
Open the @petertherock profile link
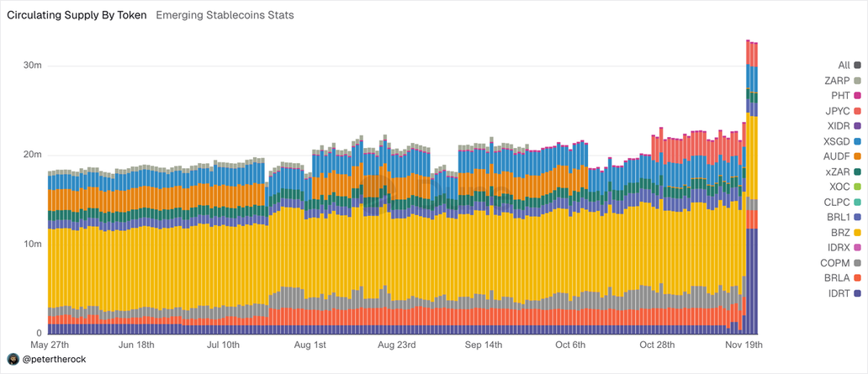(x=55, y=359)
